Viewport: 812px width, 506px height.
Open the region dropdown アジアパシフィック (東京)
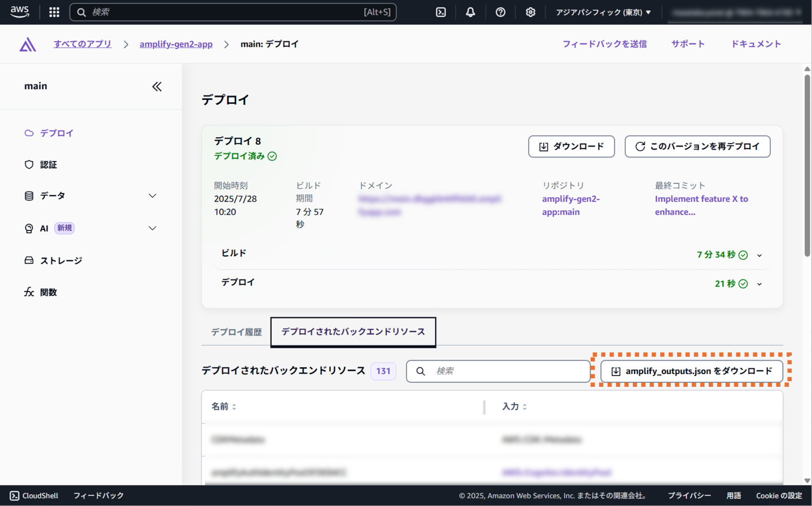(603, 12)
